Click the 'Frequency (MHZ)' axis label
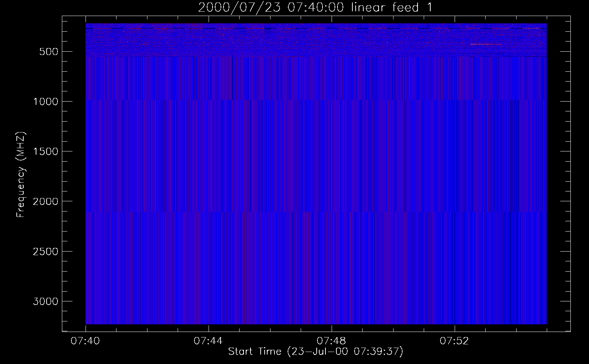 pos(21,175)
